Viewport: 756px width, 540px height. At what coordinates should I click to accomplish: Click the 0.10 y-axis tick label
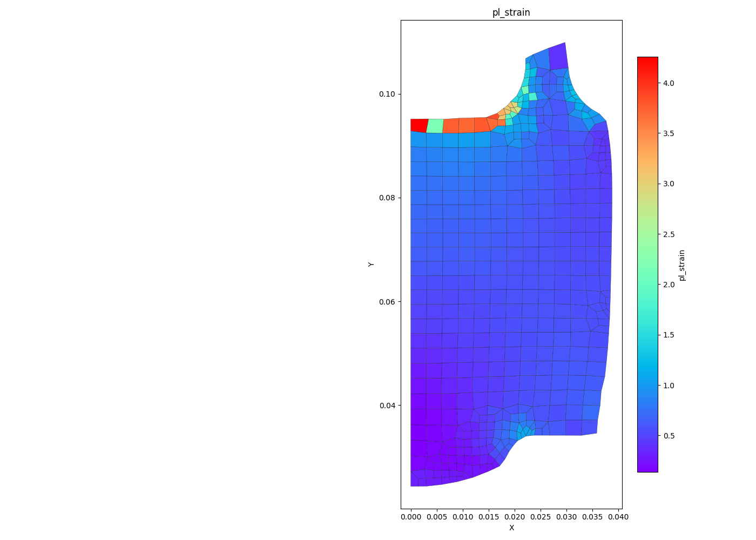pos(387,94)
